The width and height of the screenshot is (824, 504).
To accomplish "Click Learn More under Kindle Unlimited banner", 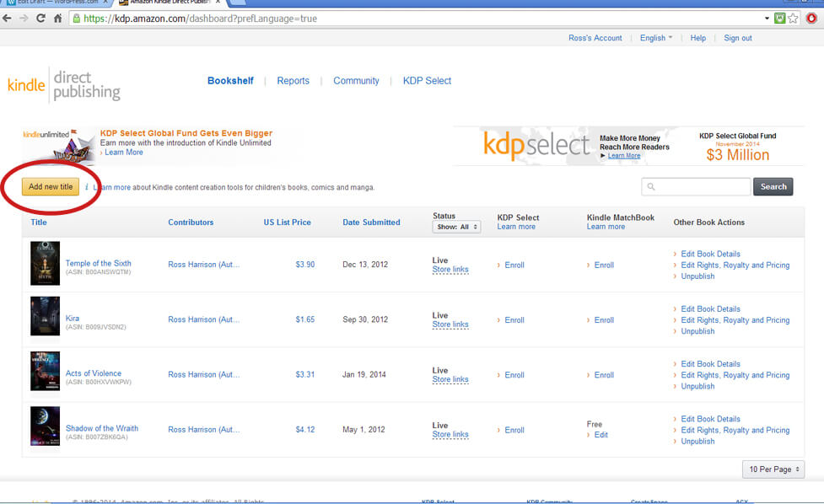I will 123,153.
